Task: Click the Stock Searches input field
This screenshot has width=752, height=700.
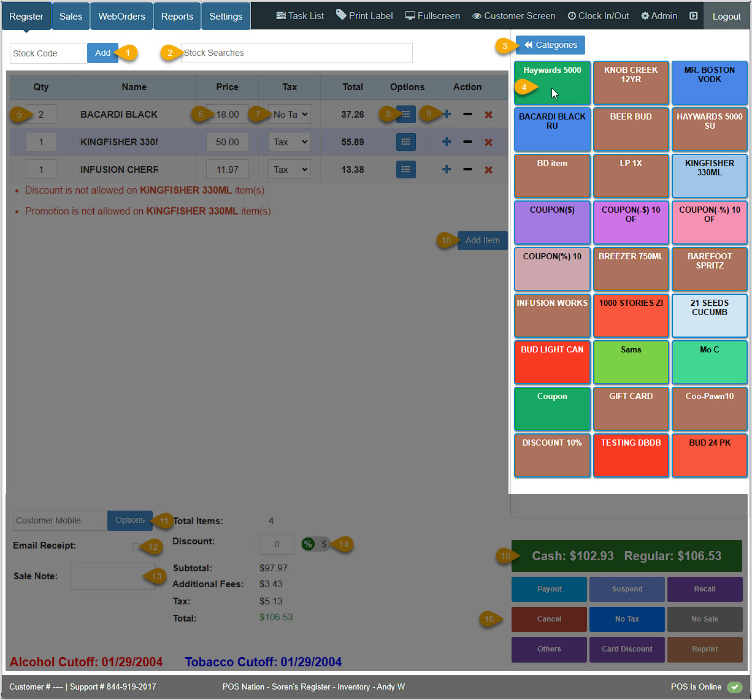Action: 297,53
